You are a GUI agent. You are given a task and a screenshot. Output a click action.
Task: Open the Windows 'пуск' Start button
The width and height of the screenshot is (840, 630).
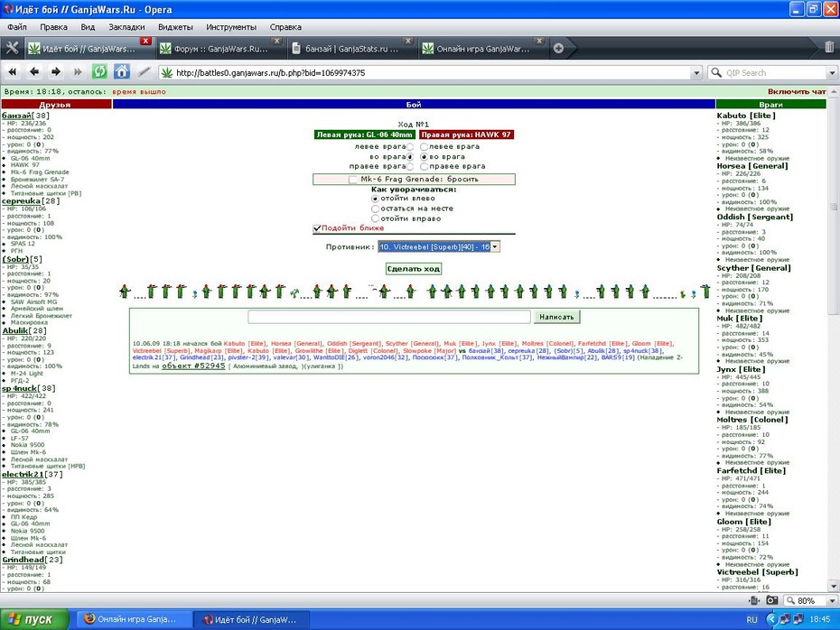coord(34,619)
